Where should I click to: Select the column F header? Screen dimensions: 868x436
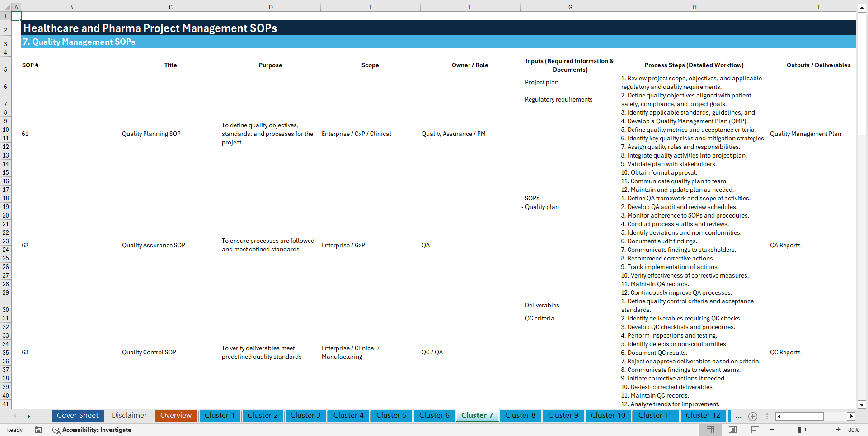click(470, 7)
